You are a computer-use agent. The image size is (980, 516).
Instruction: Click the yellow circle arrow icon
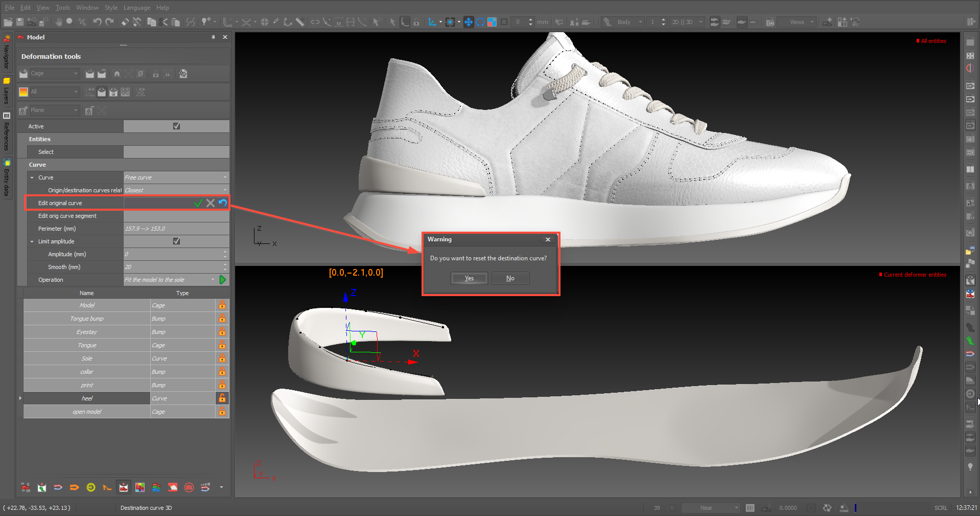pos(91,487)
